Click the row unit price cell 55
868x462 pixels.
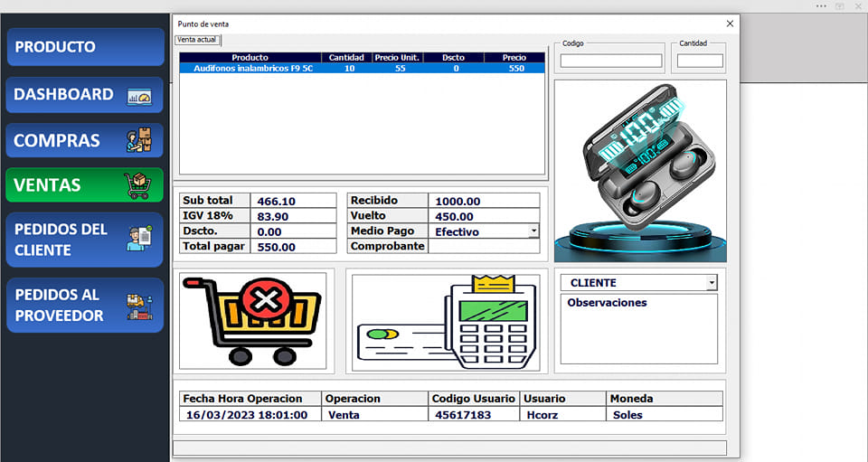(x=401, y=69)
